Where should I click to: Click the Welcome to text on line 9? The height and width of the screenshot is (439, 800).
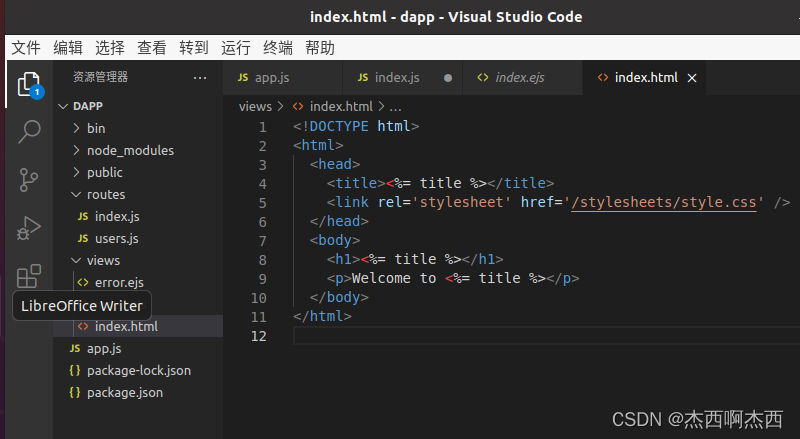[x=394, y=278]
